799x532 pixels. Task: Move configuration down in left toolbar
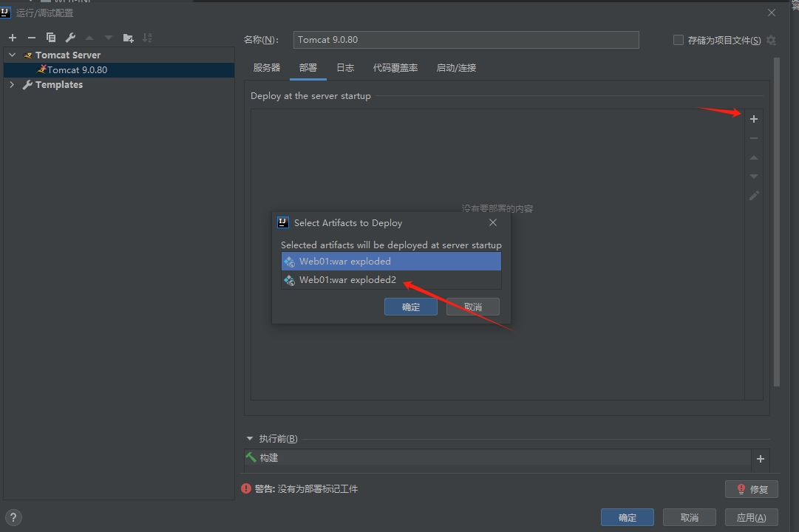click(x=109, y=38)
